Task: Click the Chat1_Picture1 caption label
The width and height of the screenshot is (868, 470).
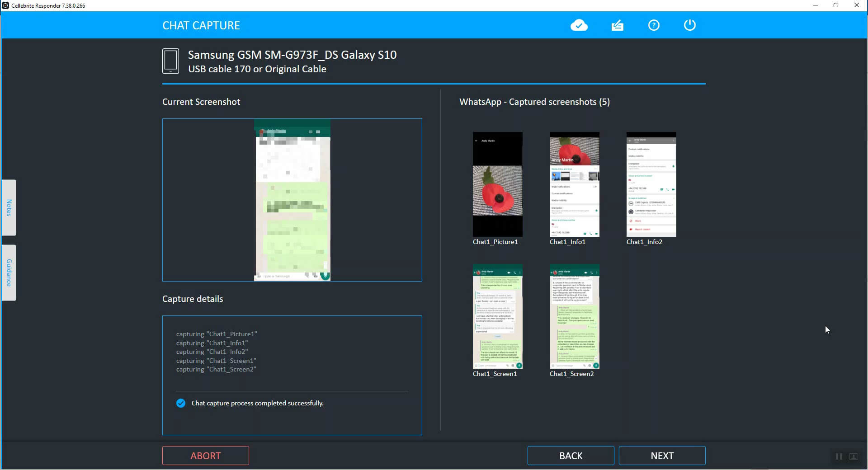Action: point(495,242)
